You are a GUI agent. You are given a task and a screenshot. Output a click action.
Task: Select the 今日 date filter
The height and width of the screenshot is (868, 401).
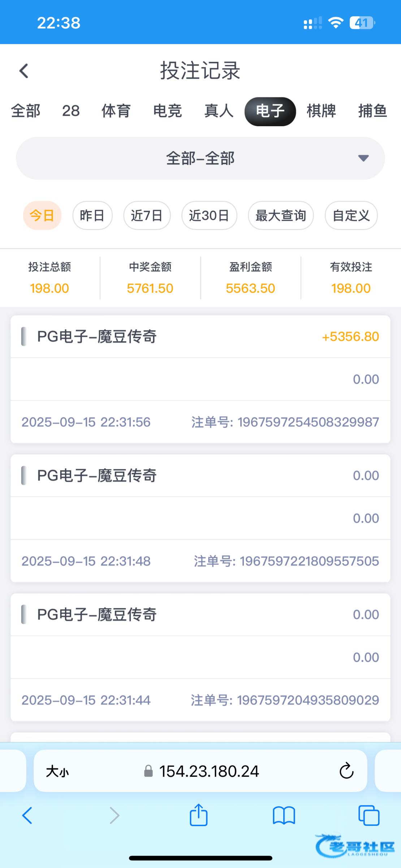click(x=42, y=216)
